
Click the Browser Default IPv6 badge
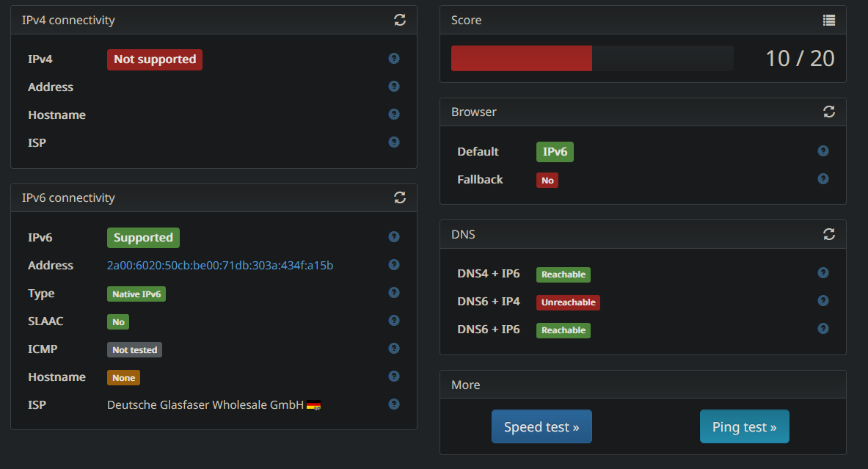click(555, 152)
